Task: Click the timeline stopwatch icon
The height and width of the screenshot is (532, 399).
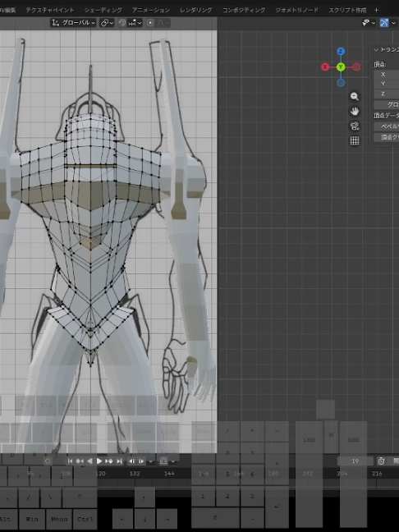Action: coord(382,461)
